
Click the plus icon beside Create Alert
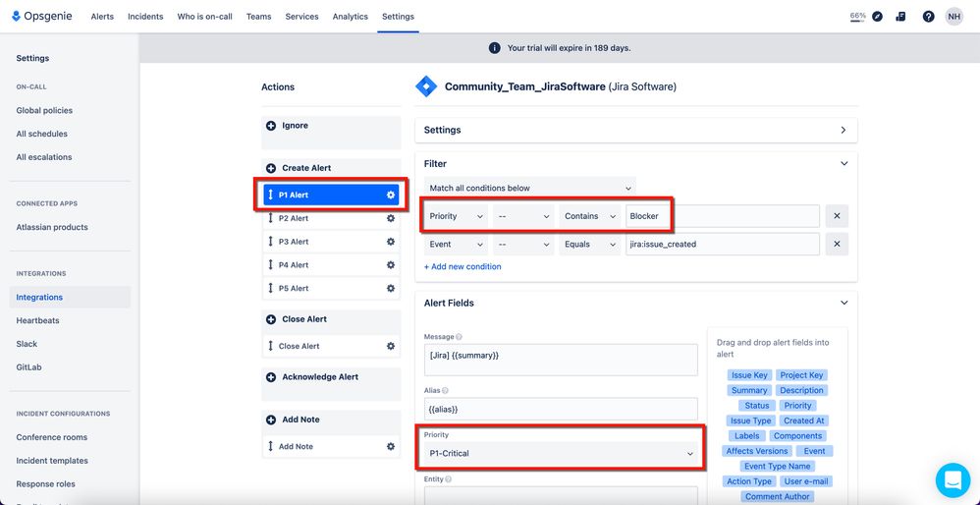(x=271, y=168)
